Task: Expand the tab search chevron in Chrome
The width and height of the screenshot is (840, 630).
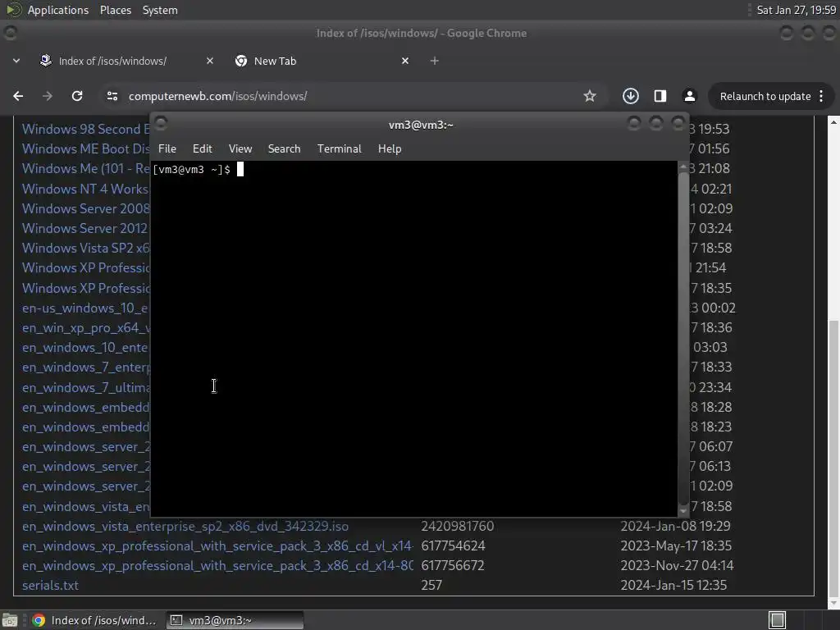Action: pos(16,61)
